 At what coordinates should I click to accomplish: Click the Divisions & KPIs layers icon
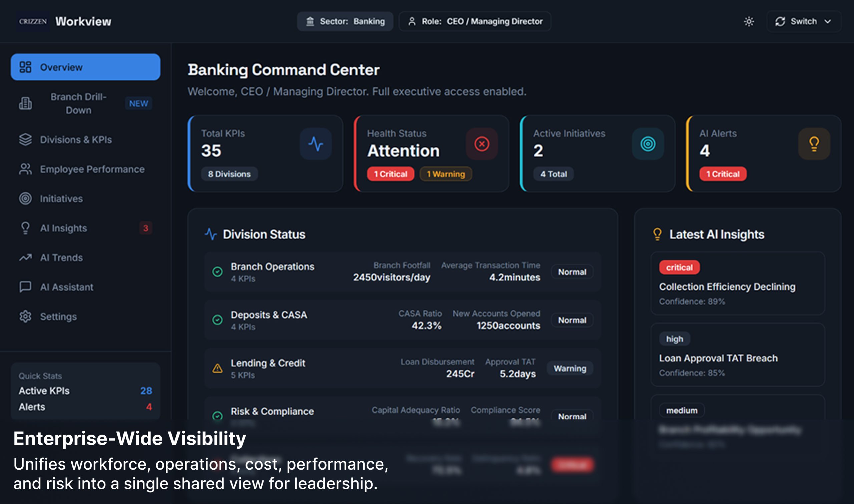pyautogui.click(x=25, y=139)
